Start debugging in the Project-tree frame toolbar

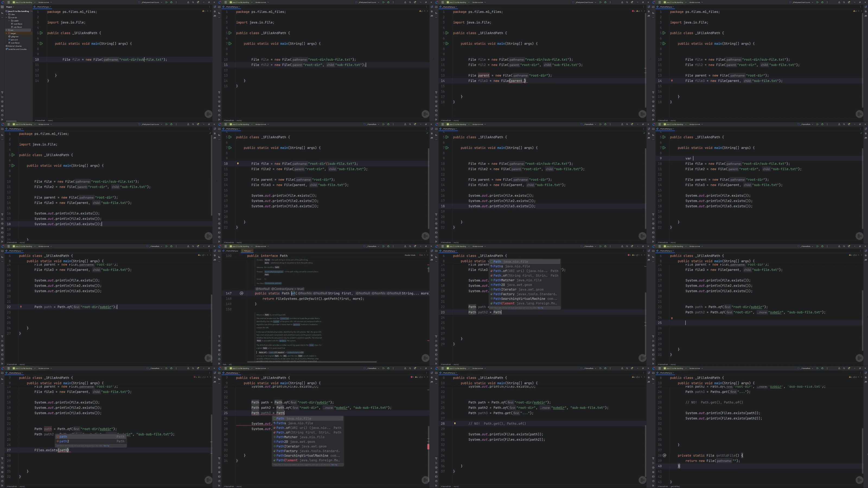pos(171,2)
